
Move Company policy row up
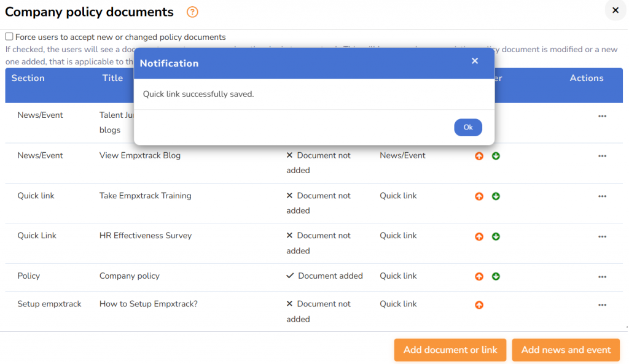click(479, 276)
